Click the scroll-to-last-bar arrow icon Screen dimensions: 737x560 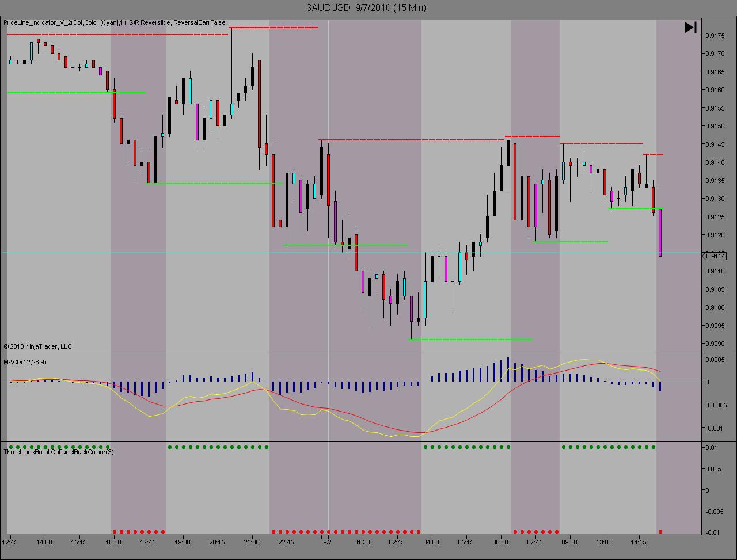pyautogui.click(x=690, y=27)
